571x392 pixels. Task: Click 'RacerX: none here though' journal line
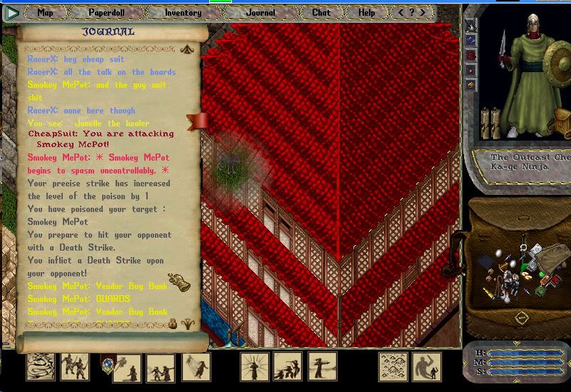81,110
